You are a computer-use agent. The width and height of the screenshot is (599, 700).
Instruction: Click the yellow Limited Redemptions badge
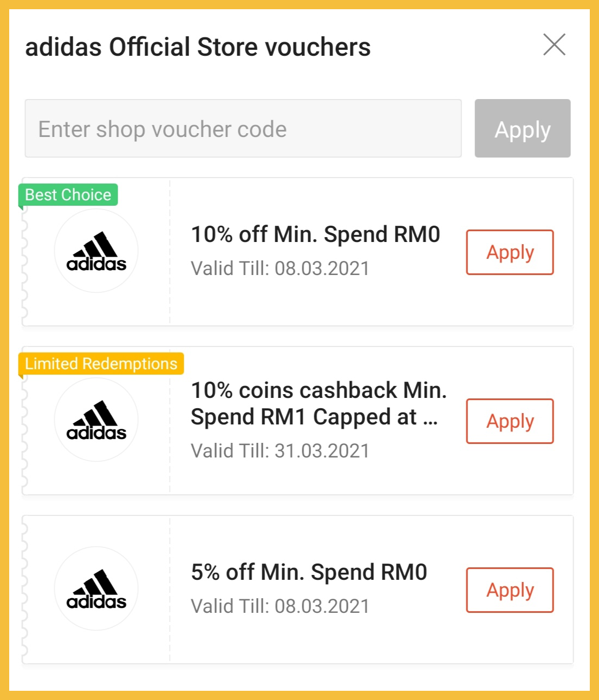point(101,364)
